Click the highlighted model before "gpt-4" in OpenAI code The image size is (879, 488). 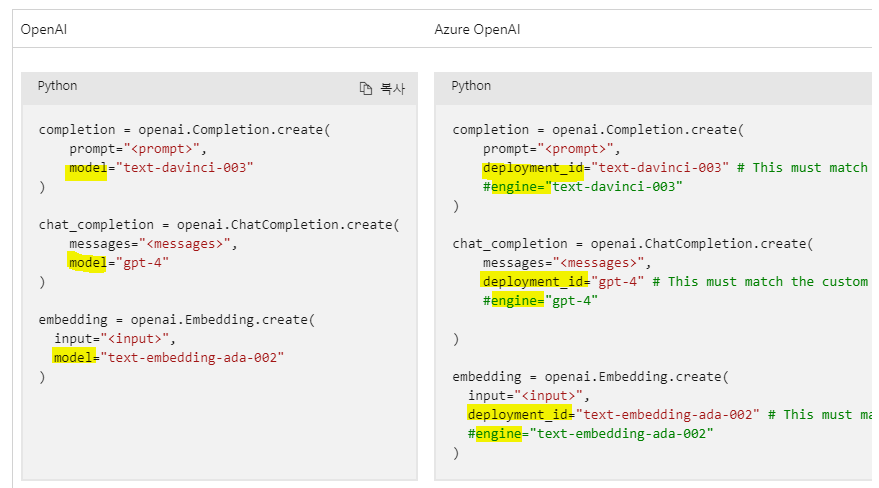(87, 263)
